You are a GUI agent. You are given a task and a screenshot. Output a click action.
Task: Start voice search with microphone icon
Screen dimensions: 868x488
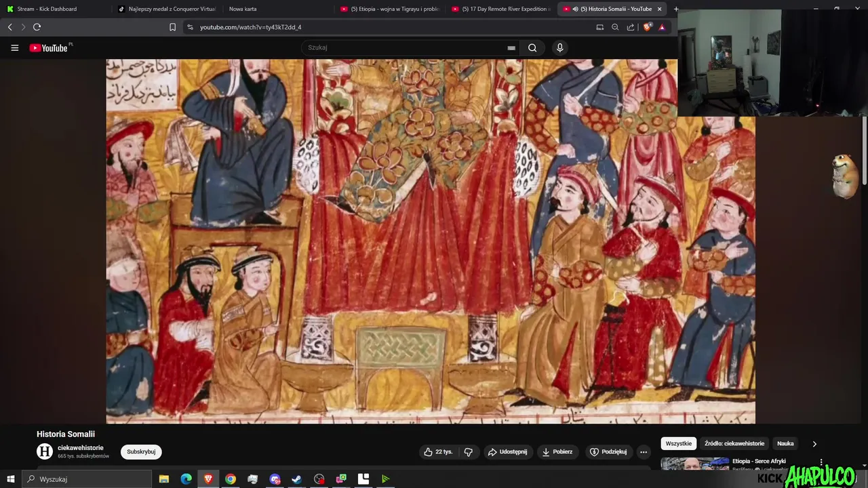point(559,47)
